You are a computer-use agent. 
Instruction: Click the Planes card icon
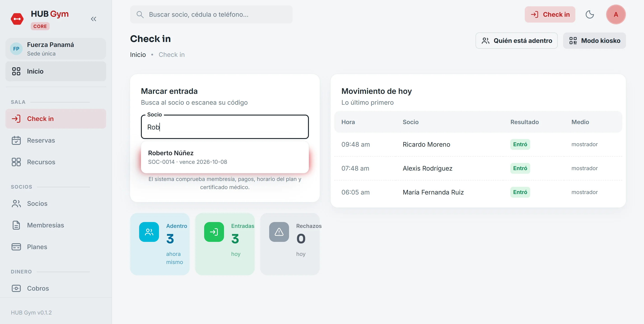[16, 247]
